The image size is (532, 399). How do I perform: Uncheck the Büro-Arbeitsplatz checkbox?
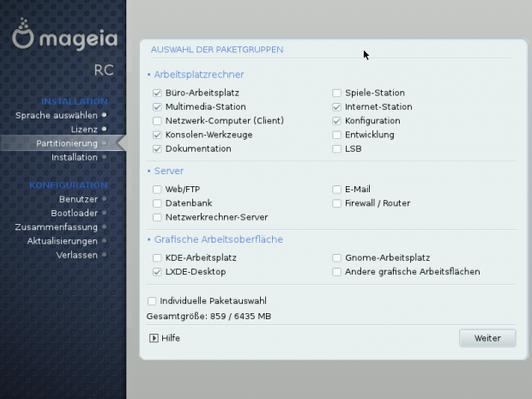pos(157,93)
